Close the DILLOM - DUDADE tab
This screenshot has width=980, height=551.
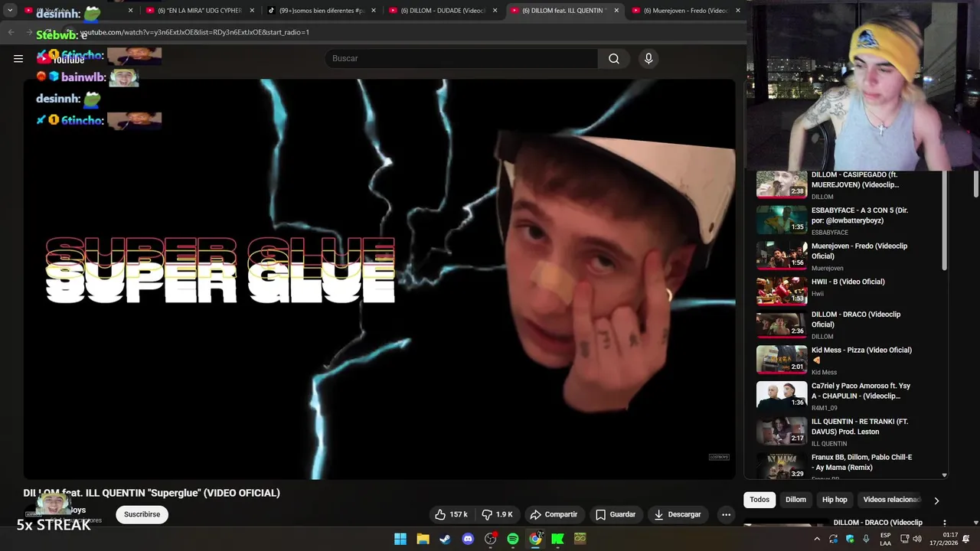(x=495, y=11)
